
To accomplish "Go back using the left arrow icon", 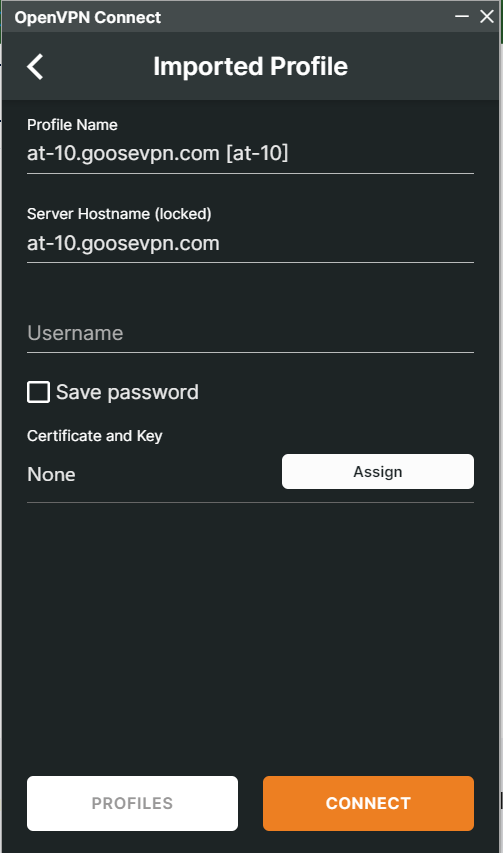I will [35, 67].
